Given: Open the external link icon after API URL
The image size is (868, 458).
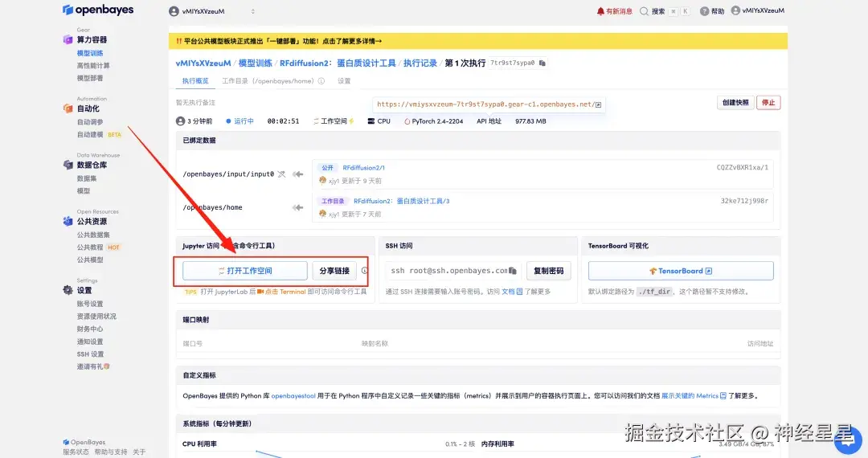Looking at the screenshot, I should (599, 104).
